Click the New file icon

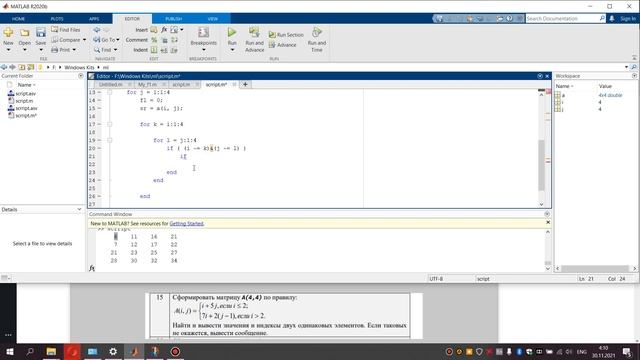coord(8,32)
